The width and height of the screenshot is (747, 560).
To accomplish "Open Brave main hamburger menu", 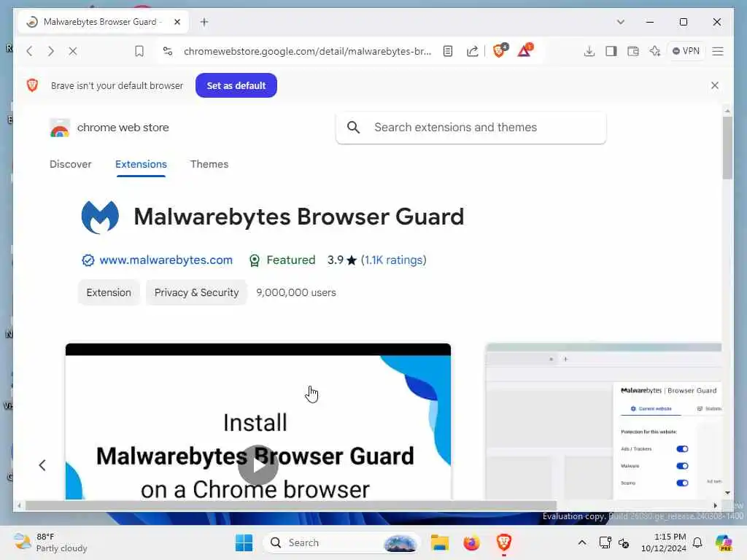I will pyautogui.click(x=718, y=51).
